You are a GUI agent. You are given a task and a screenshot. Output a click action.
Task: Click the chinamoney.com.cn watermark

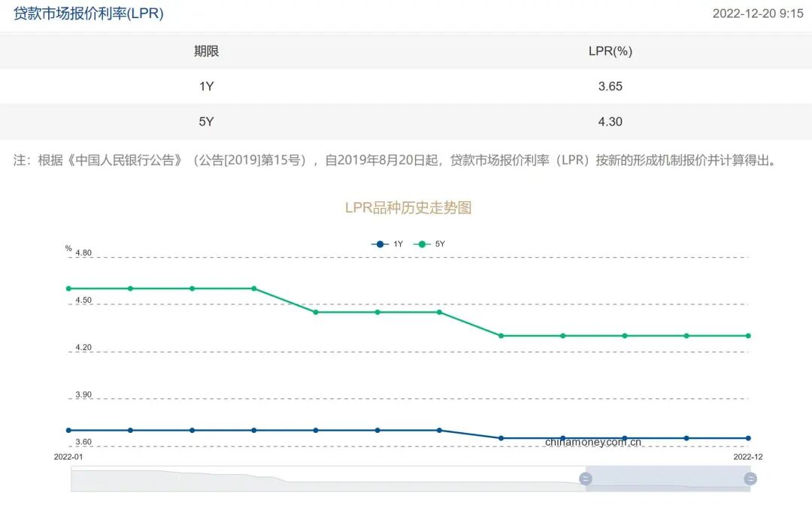592,441
